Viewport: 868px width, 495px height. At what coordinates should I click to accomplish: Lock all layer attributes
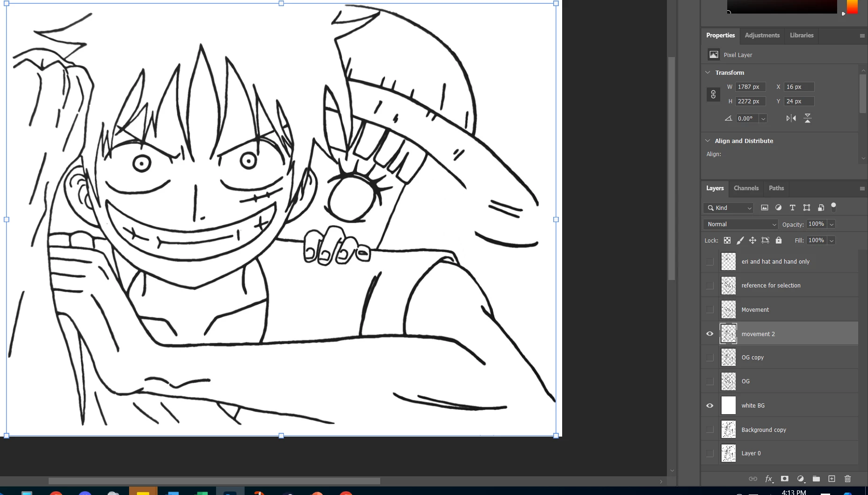point(779,240)
